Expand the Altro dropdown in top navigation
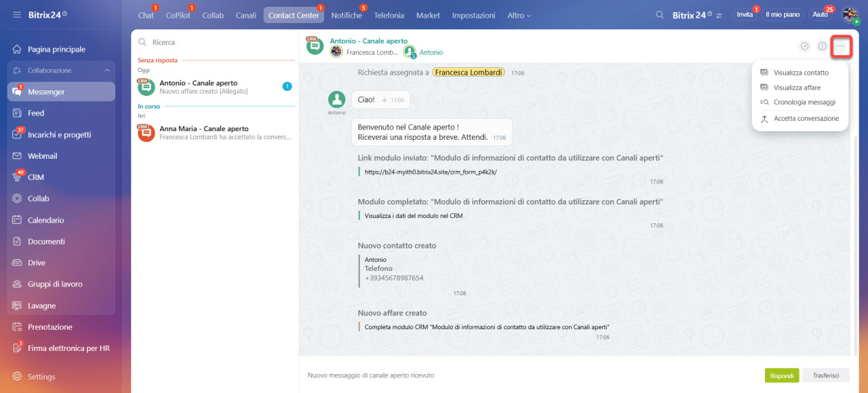 tap(519, 15)
